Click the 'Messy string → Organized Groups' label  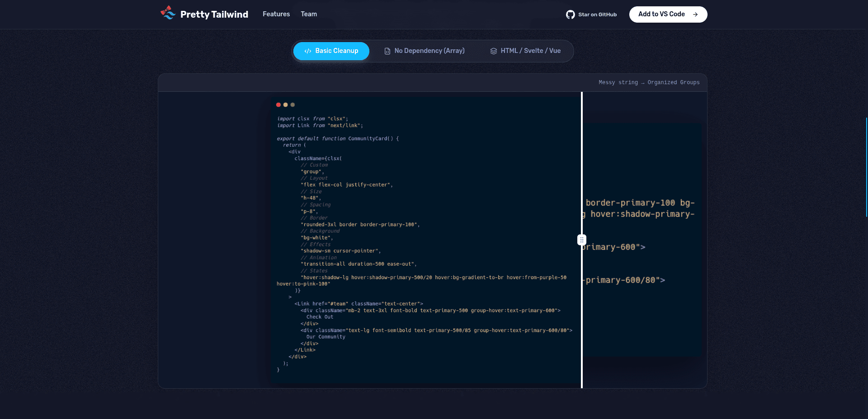[x=649, y=82]
